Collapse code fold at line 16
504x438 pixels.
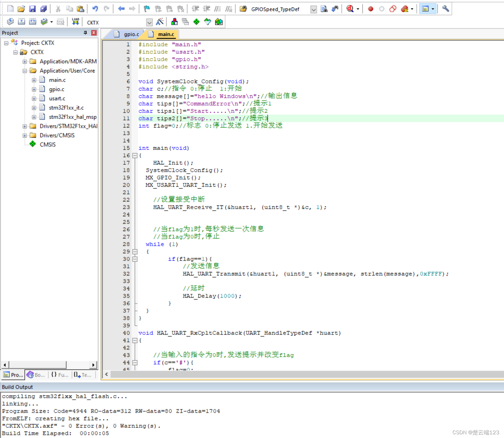[x=135, y=156]
